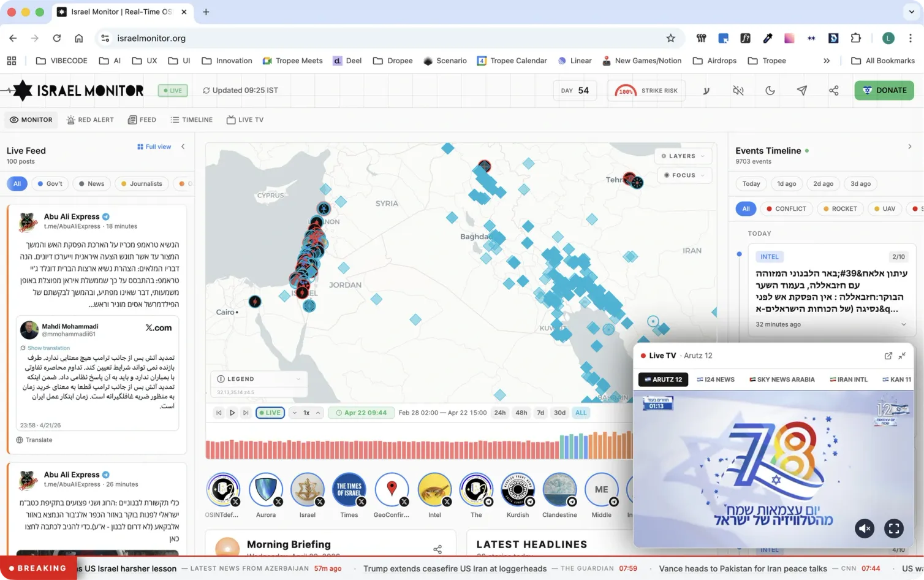The height and width of the screenshot is (580, 924).
Task: Decrease the timeline playback speed
Action: tap(294, 413)
